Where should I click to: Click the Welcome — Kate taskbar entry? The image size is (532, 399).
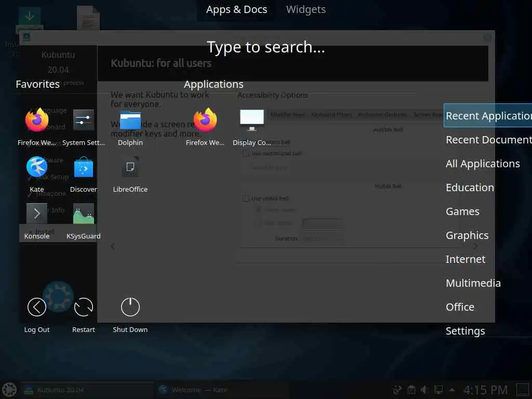(x=222, y=390)
